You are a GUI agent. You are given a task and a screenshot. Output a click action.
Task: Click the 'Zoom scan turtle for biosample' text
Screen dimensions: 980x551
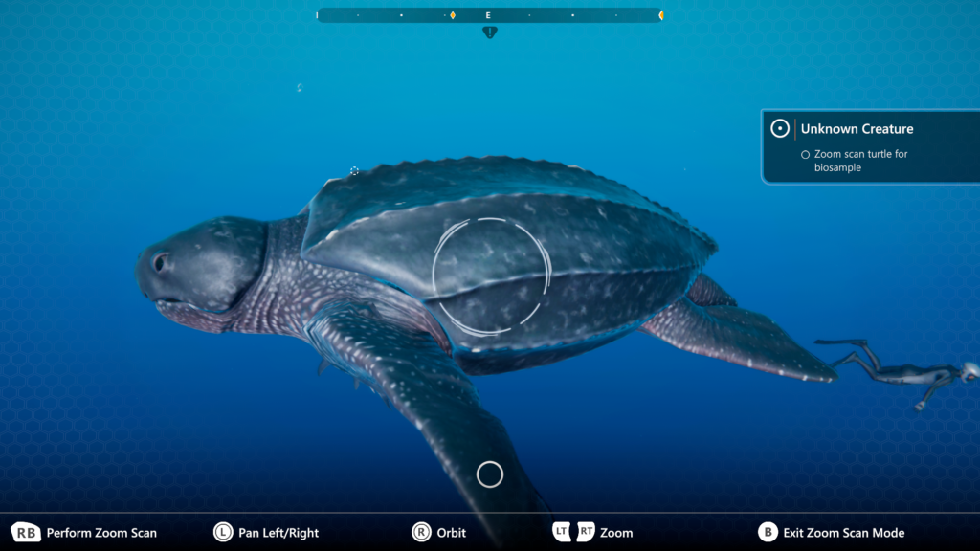tap(860, 161)
